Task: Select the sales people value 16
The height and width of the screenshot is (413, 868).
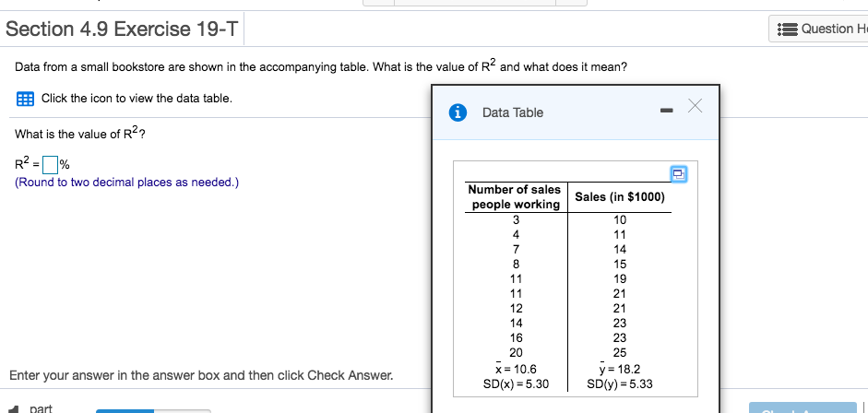Action: [x=516, y=337]
